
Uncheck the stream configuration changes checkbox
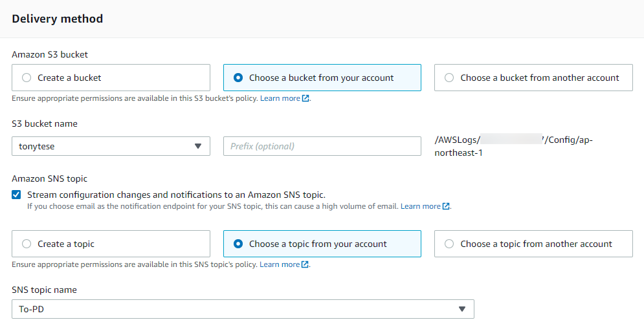[x=16, y=195]
